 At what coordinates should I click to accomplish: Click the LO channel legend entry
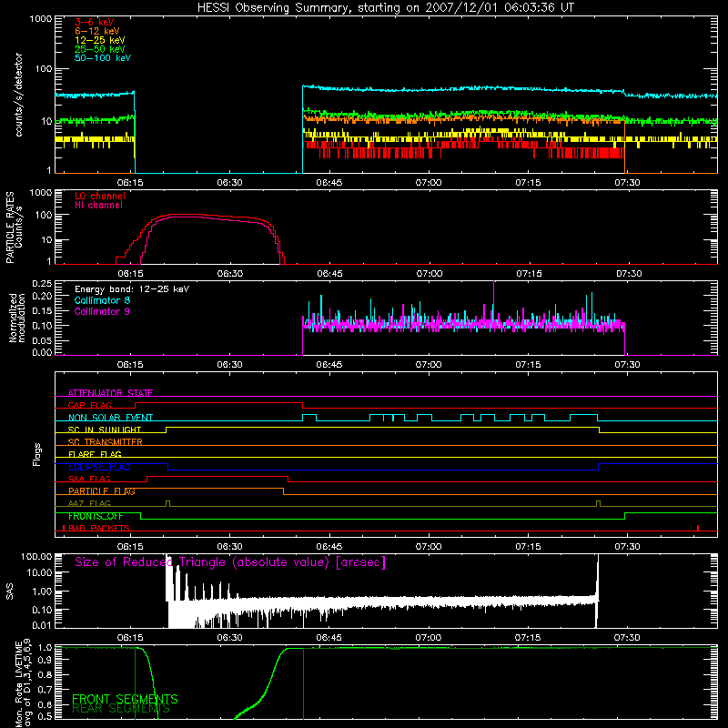click(x=100, y=196)
